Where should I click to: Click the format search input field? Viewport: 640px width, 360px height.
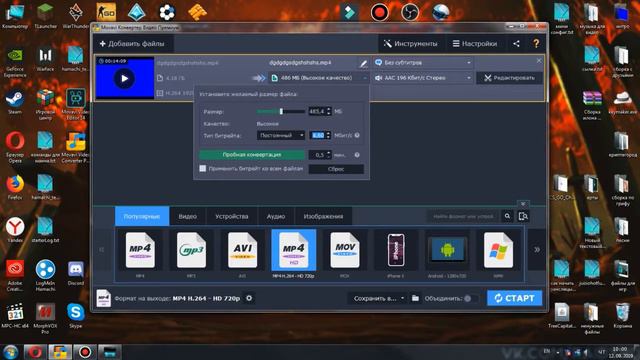coord(463,216)
